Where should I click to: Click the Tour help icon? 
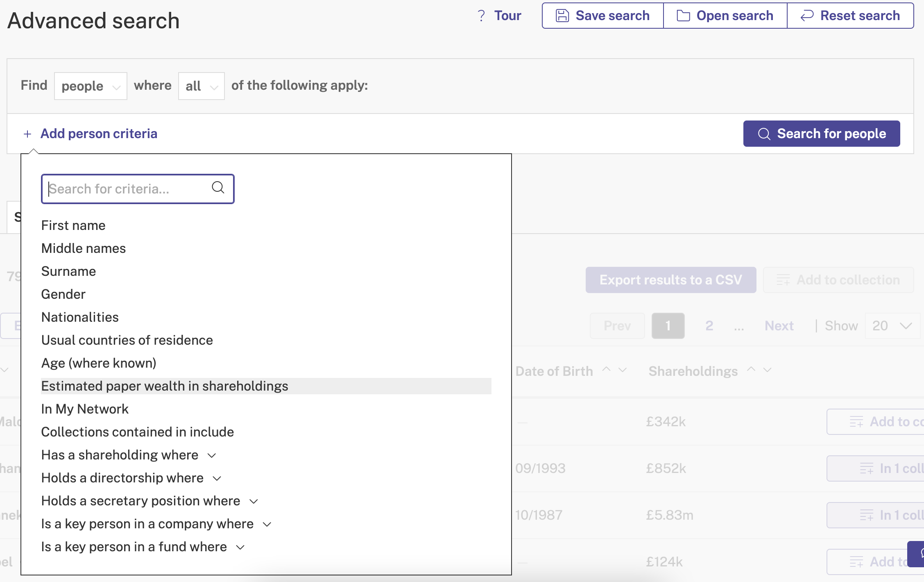(x=480, y=15)
